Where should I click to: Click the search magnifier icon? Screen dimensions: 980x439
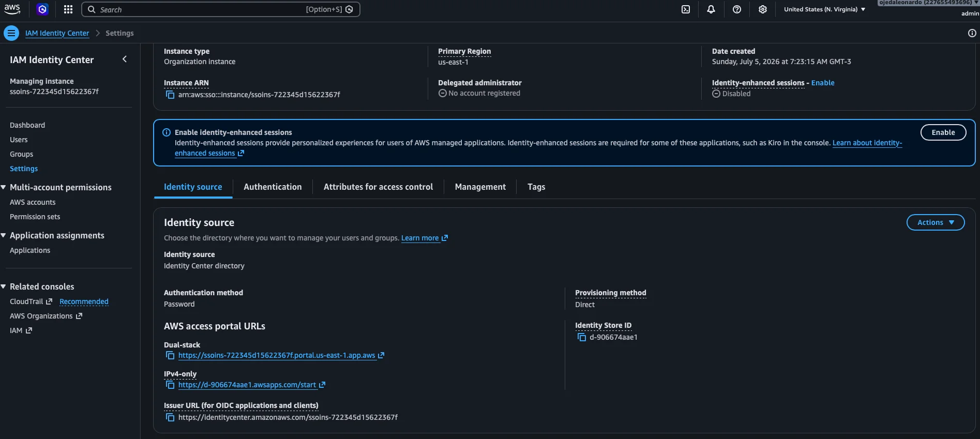[92, 9]
